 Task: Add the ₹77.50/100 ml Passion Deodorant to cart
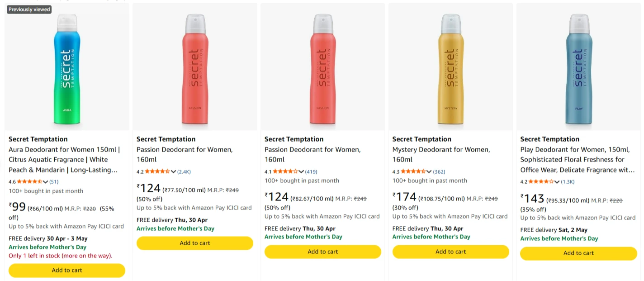tap(195, 243)
